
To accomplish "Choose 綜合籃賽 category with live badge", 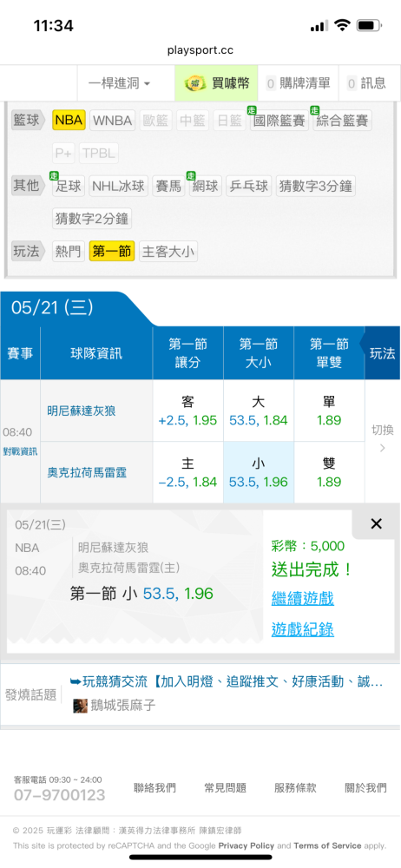I will 342,120.
